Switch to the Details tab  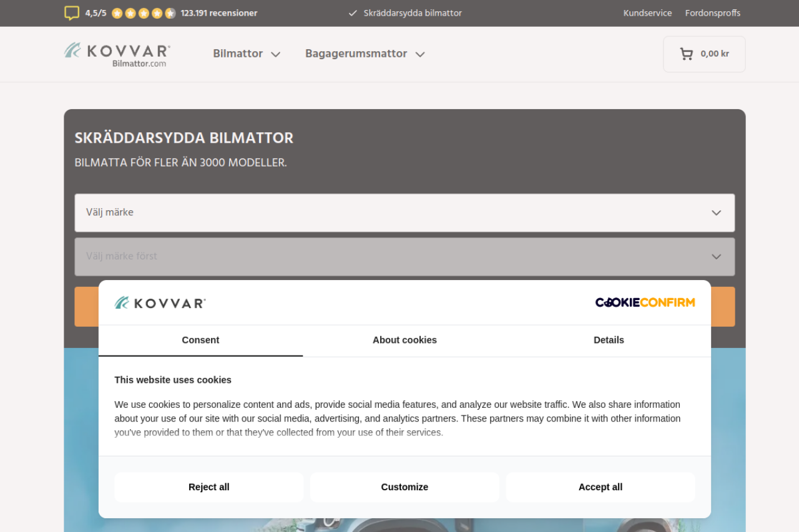609,340
